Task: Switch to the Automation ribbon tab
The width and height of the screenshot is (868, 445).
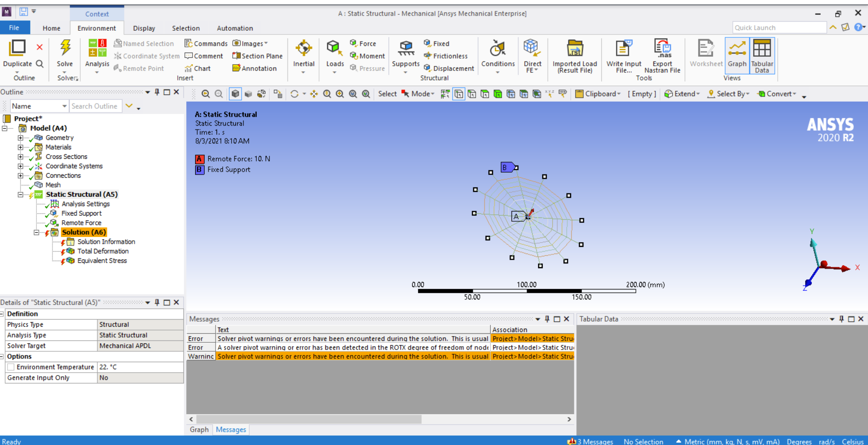Action: 235,28
